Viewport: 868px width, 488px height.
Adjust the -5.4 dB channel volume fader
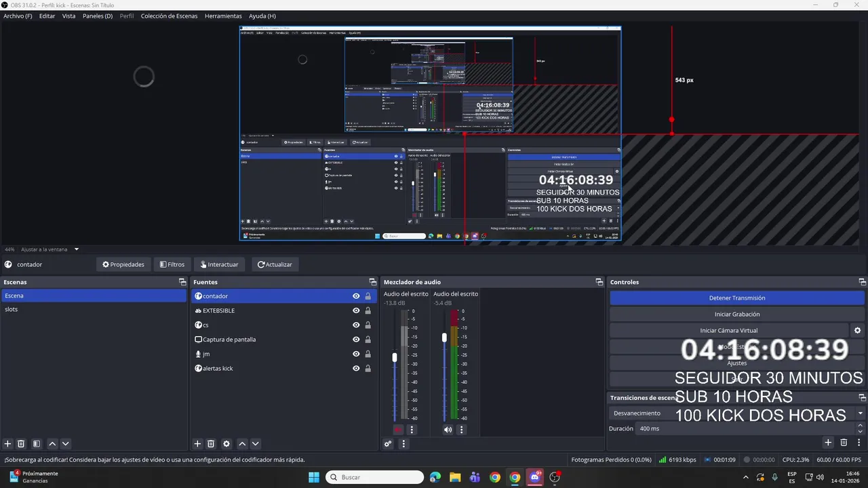tap(445, 337)
